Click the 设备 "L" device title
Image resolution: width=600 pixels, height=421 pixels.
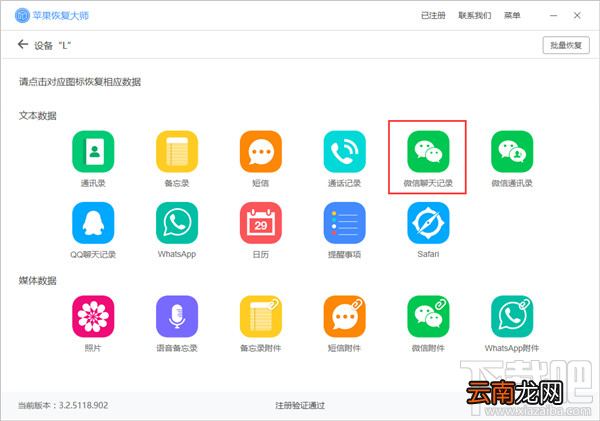click(x=52, y=46)
